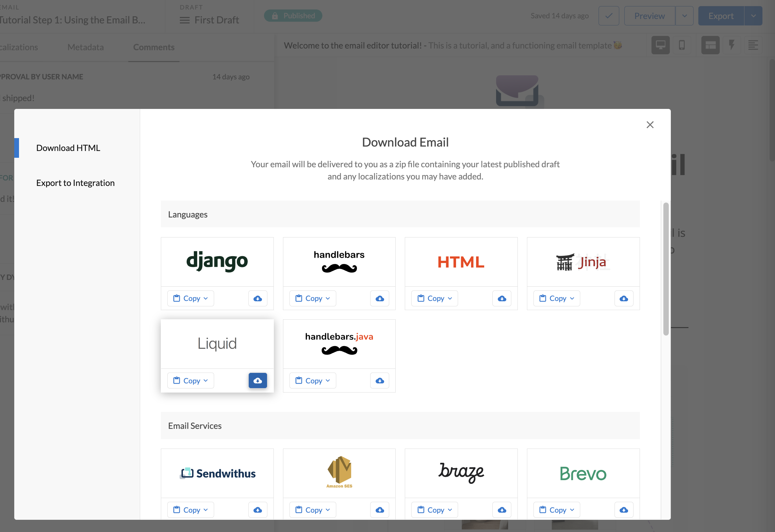Click the Jinja language download icon
Viewport: 775px width, 532px height.
tap(624, 298)
